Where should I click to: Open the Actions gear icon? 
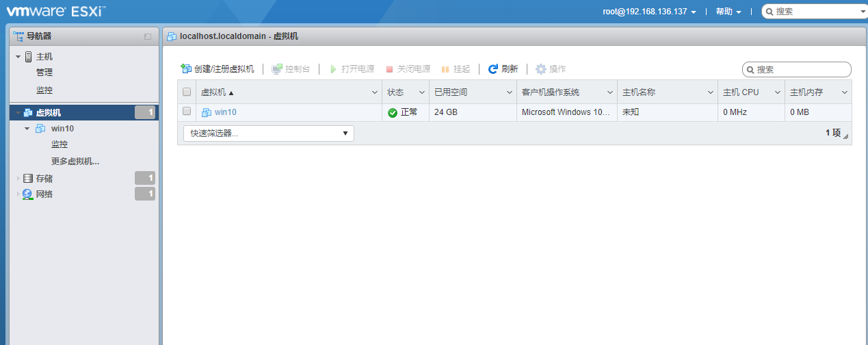point(541,69)
